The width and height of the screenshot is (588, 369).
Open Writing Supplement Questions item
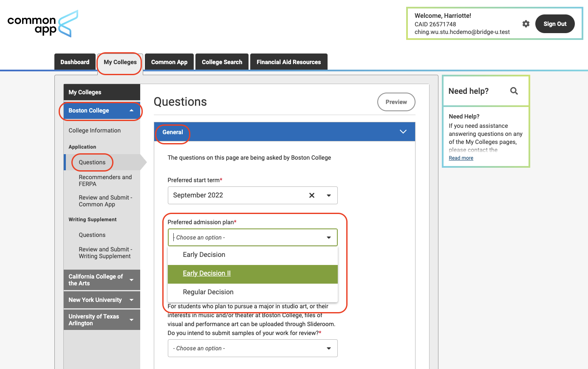click(x=92, y=235)
